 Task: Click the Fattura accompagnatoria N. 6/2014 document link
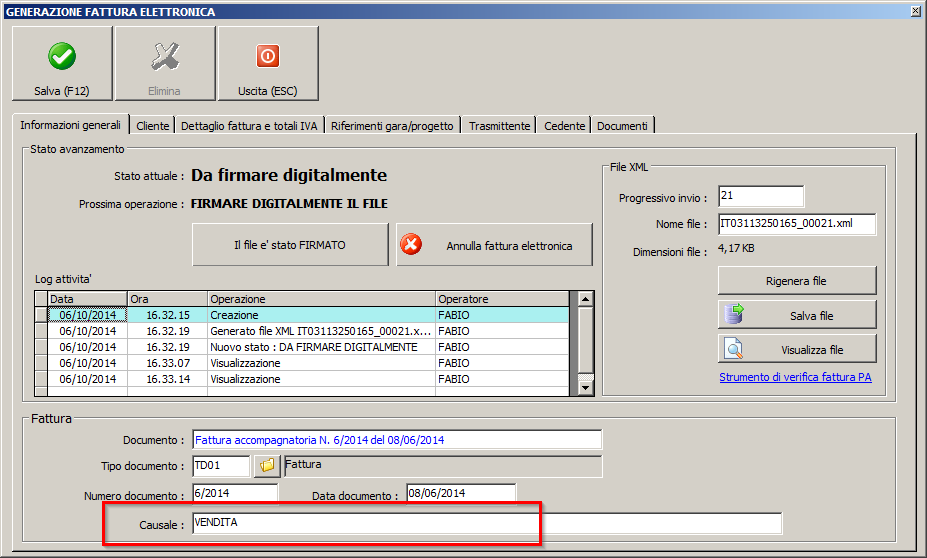319,440
